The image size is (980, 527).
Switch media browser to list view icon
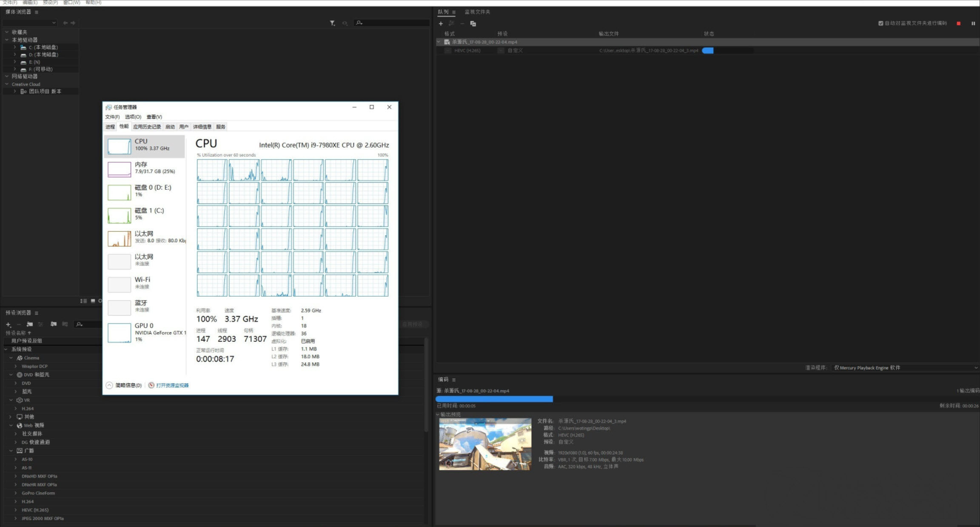point(84,301)
